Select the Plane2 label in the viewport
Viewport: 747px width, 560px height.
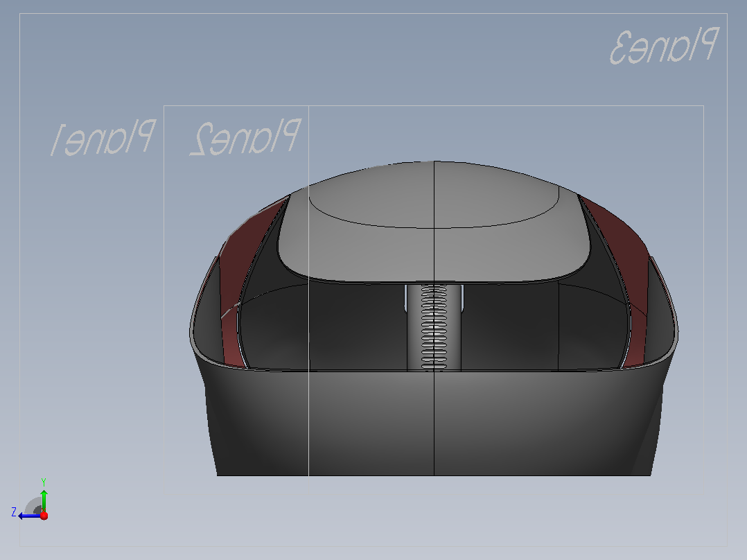[x=245, y=137]
